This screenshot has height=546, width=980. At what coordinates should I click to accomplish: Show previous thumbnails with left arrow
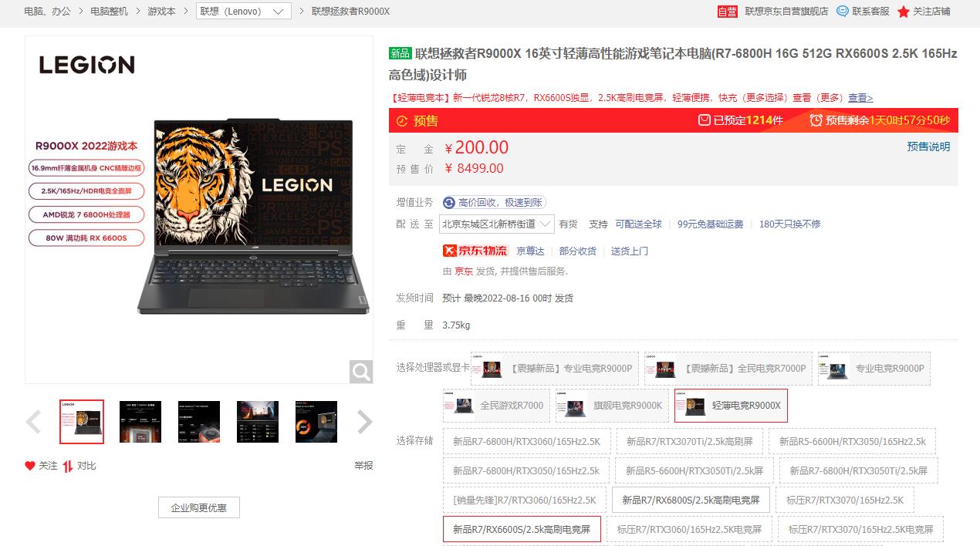click(33, 422)
